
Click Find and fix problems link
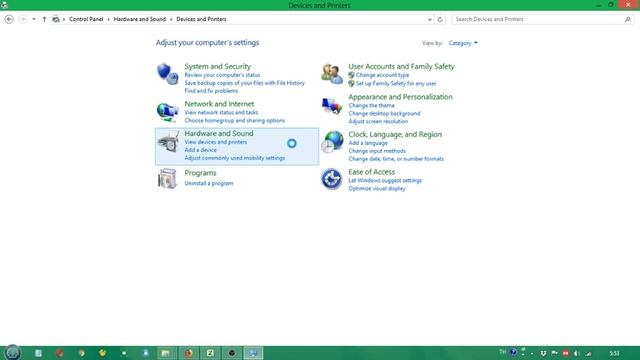(x=211, y=91)
